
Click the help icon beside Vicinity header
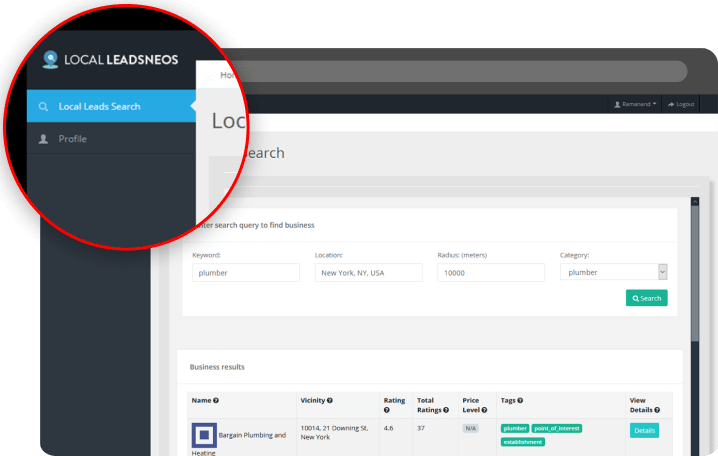click(330, 401)
